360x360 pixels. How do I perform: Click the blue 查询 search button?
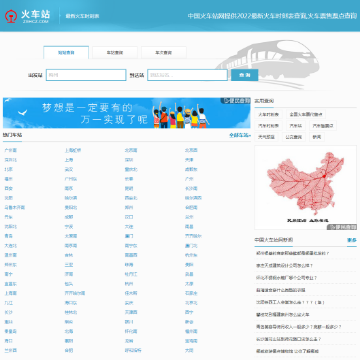[244, 75]
